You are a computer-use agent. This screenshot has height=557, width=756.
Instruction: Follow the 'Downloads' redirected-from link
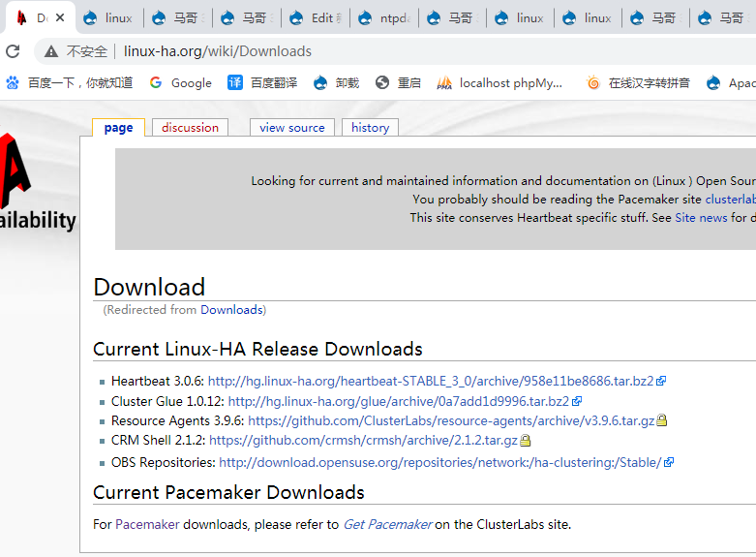pos(232,310)
